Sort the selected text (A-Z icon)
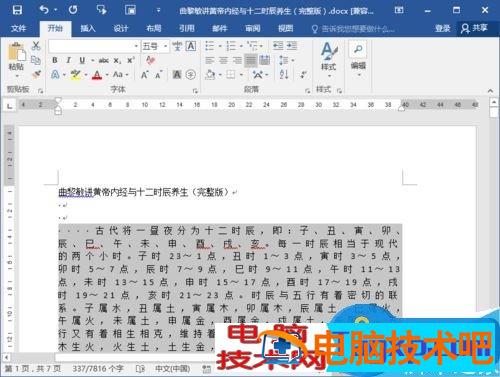This screenshot has height=377, width=500. [284, 74]
